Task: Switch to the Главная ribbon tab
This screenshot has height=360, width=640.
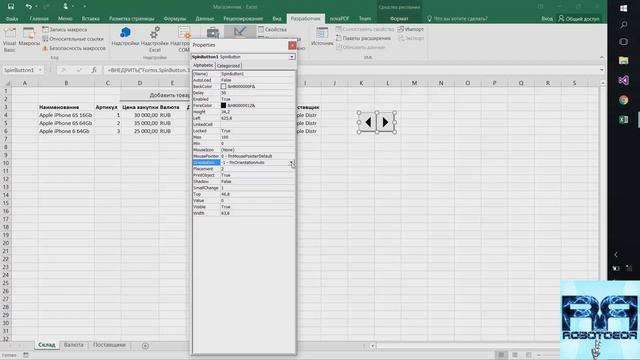Action: 39,19
